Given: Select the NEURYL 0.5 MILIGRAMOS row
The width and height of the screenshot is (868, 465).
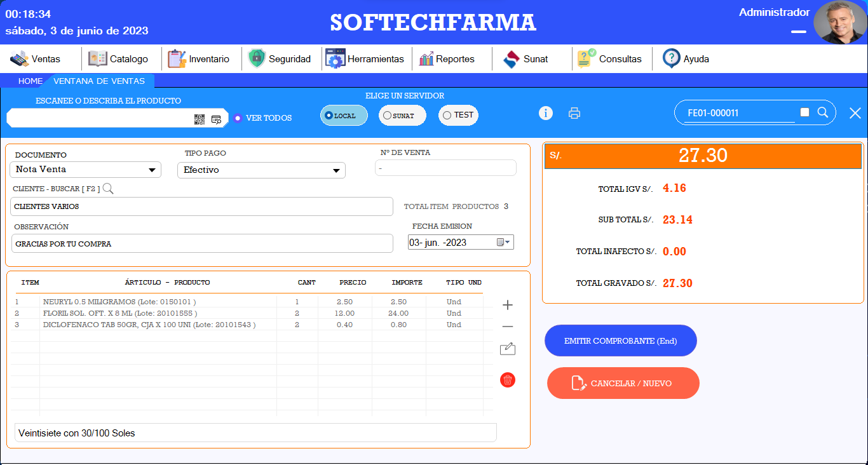Looking at the screenshot, I should (x=251, y=302).
